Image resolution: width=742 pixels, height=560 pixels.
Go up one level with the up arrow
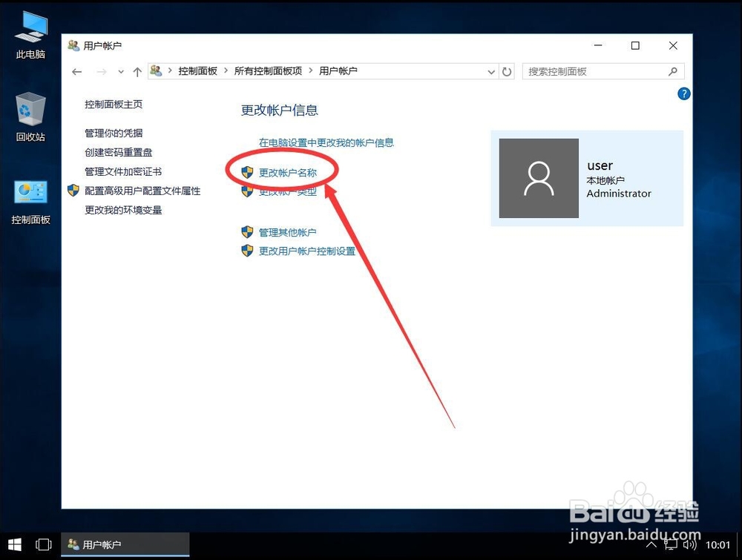pyautogui.click(x=137, y=71)
